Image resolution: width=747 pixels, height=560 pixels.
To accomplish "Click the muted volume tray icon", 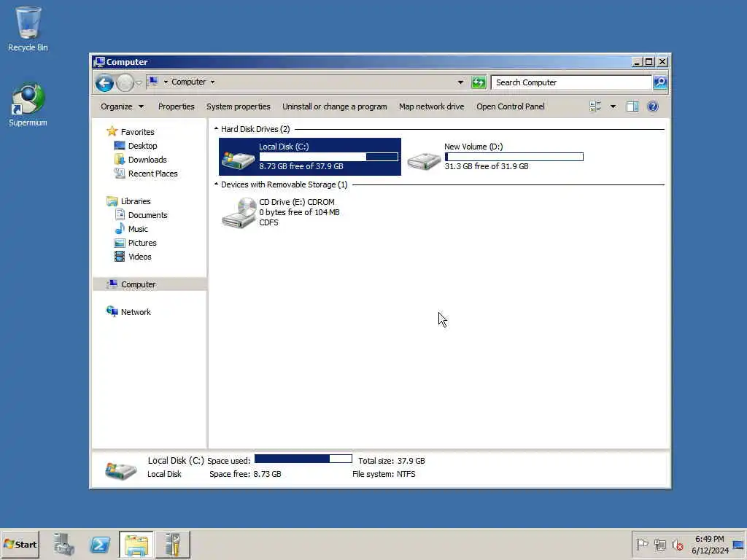I will [x=677, y=544].
